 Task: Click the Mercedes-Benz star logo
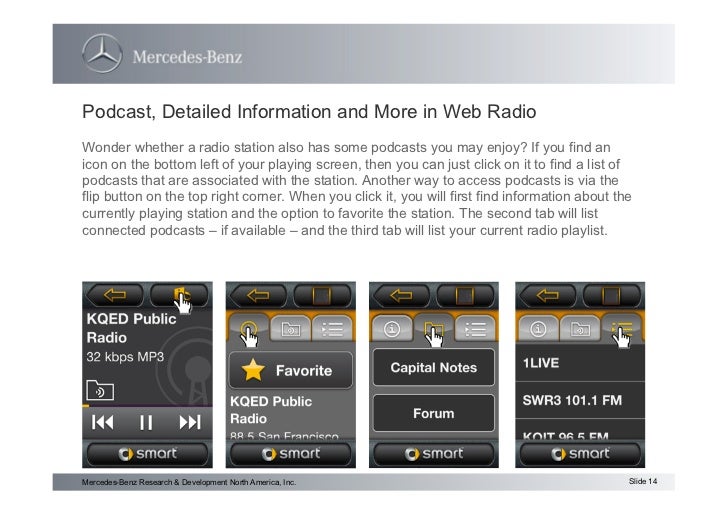pos(102,53)
